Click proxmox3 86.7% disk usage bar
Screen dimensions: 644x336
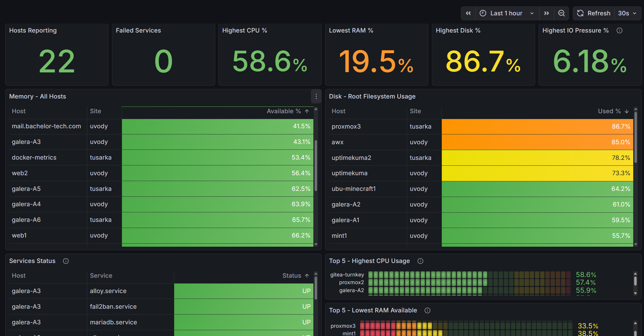point(537,126)
